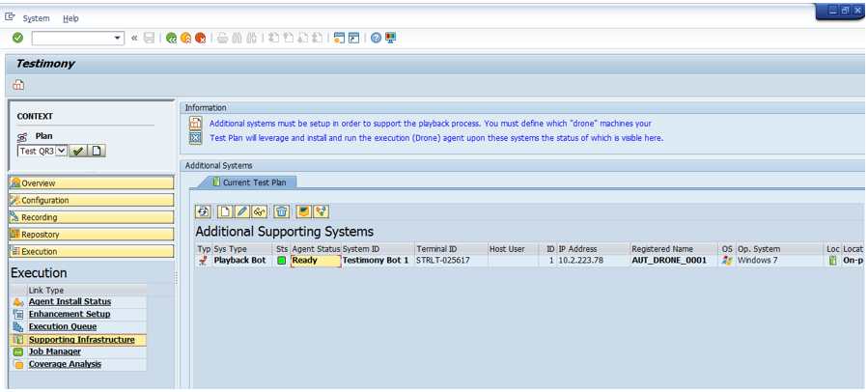Click the Host User column header

click(x=513, y=249)
